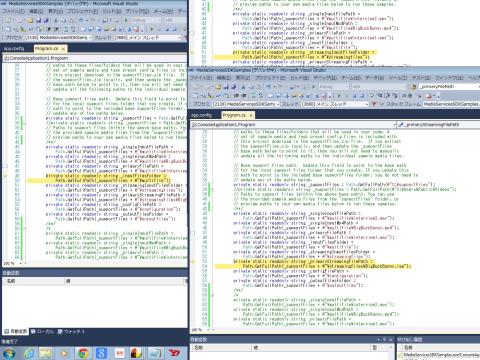Click 値 column header in left 自動変数 panel
The image size is (480, 360).
125,281
